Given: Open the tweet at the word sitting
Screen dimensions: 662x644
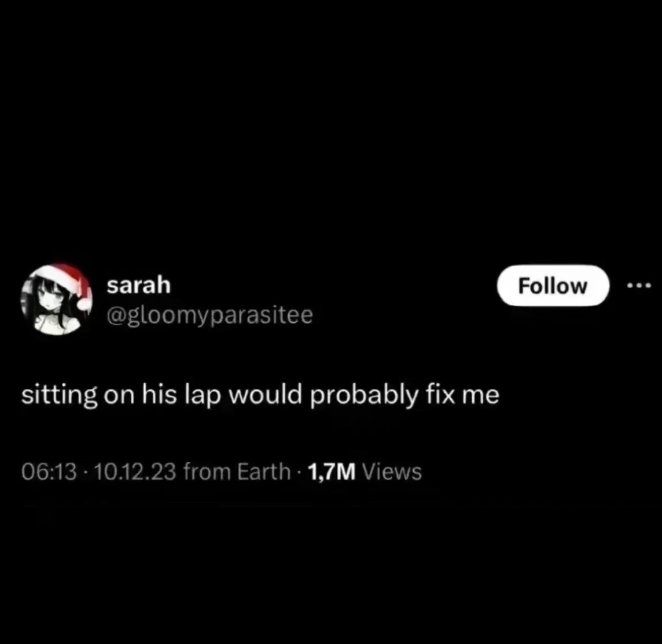Looking at the screenshot, I should click(60, 396).
